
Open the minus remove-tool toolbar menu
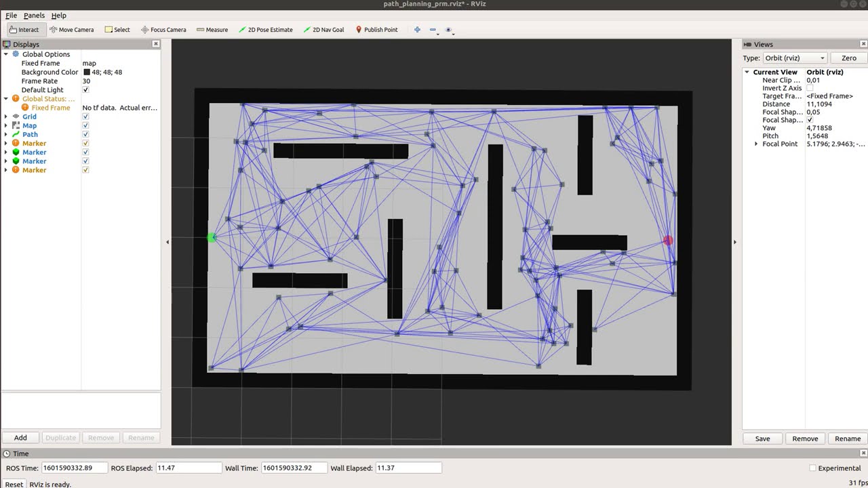[x=433, y=30]
